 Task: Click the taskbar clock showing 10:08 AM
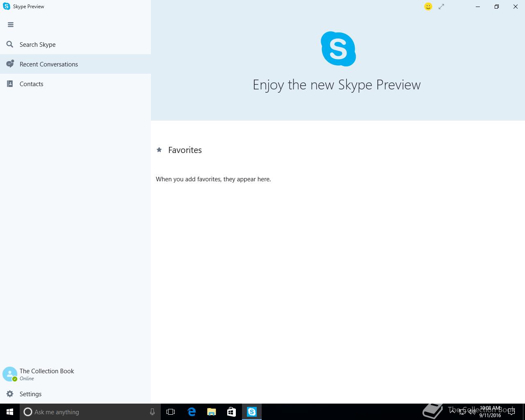click(490, 412)
